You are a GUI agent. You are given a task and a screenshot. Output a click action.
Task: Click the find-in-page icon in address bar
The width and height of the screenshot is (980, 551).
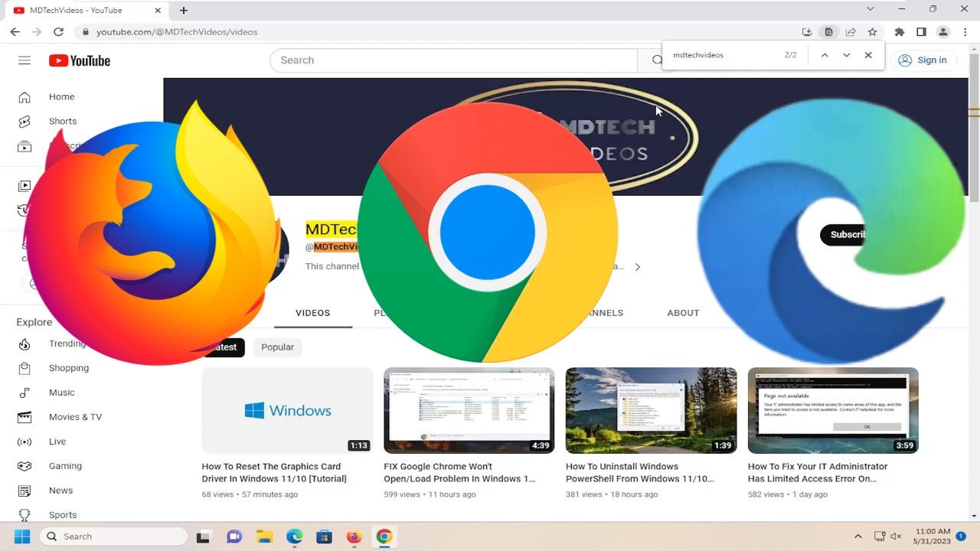[828, 32]
